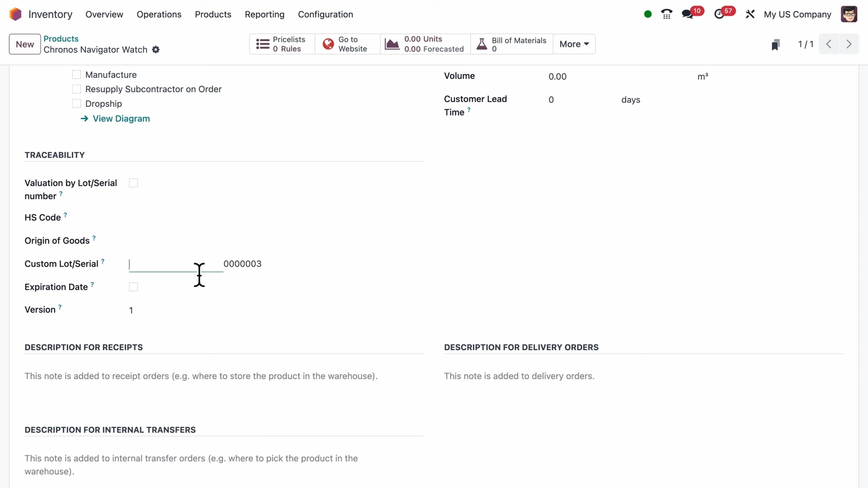The image size is (868, 488).
Task: Open the Inventory app home icon
Action: 15,14
